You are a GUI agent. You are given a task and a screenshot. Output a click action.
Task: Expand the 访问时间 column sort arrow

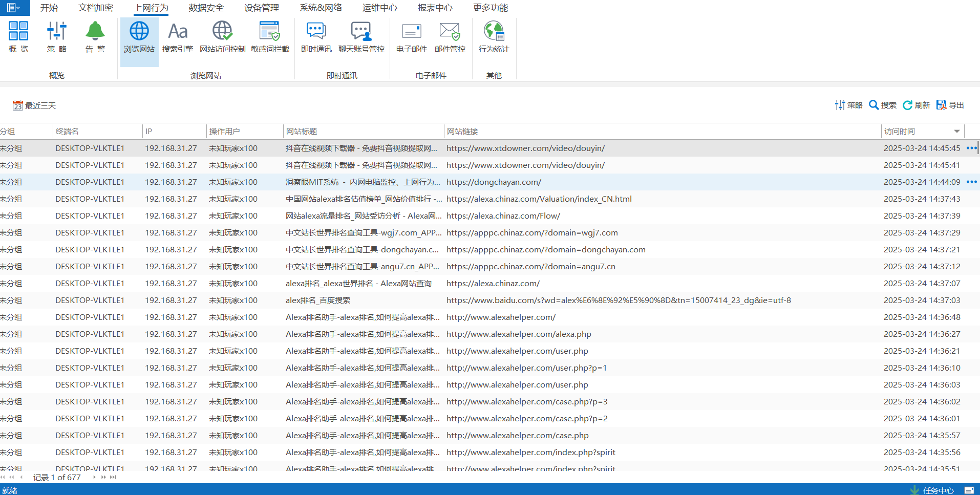click(956, 132)
